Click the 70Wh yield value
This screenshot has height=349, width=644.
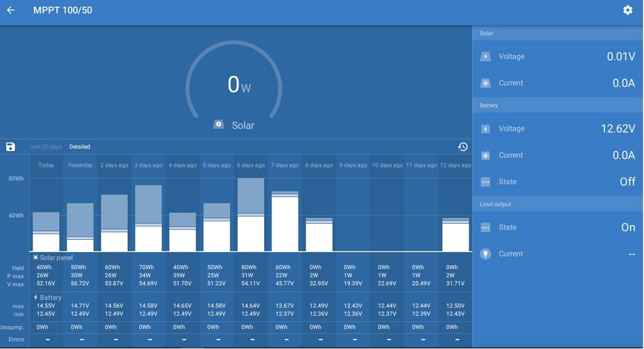click(x=146, y=267)
